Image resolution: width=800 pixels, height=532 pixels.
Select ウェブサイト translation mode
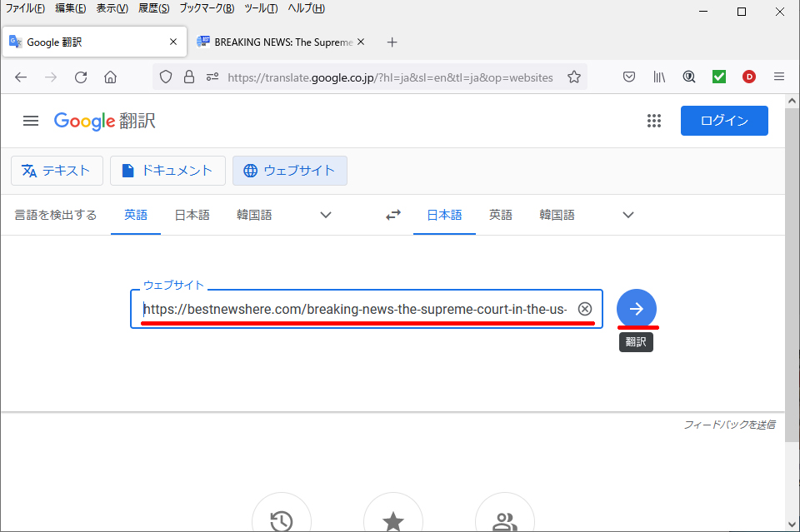pos(290,171)
